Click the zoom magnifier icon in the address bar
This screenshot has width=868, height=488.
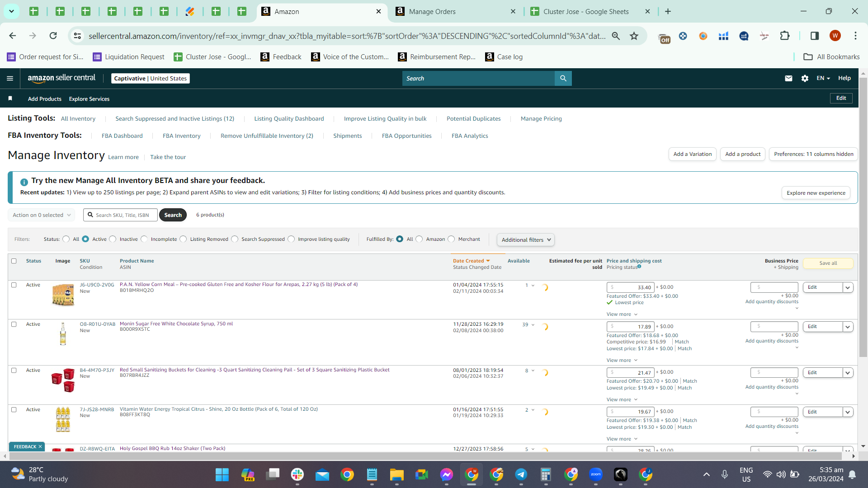pyautogui.click(x=616, y=36)
